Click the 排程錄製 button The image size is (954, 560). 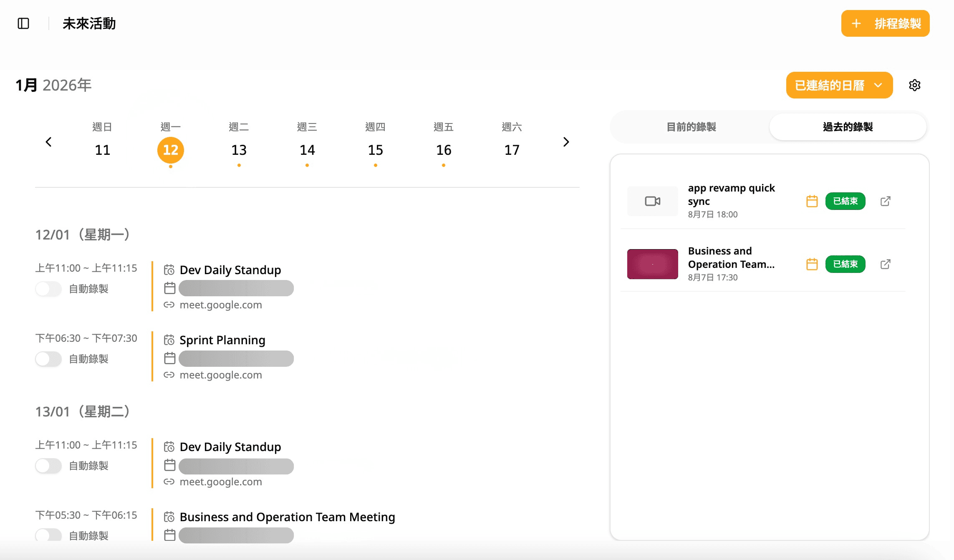(885, 23)
